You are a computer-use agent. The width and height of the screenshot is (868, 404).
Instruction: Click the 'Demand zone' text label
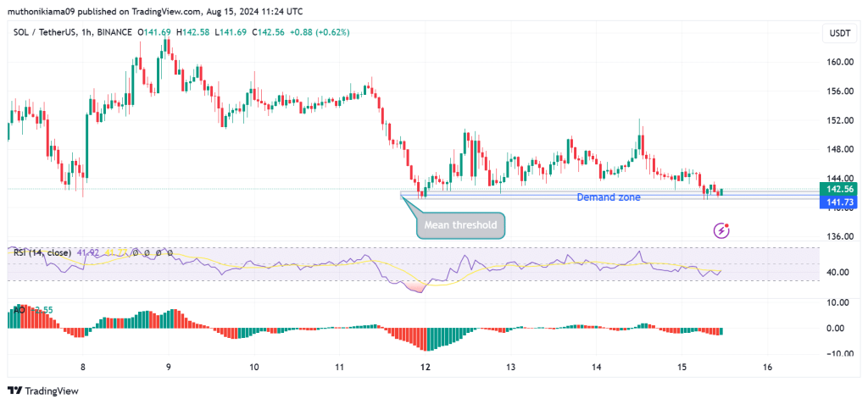[x=609, y=197]
